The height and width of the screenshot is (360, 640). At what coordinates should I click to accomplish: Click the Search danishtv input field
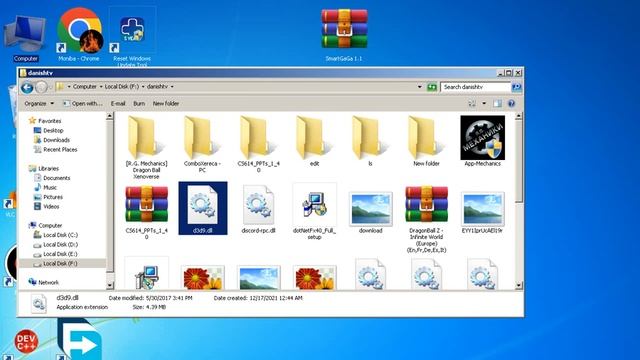[476, 87]
